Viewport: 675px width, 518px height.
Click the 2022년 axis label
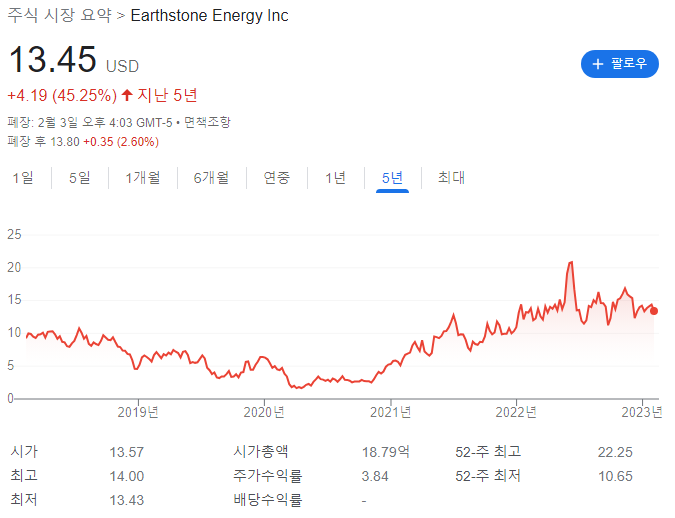[x=516, y=412]
